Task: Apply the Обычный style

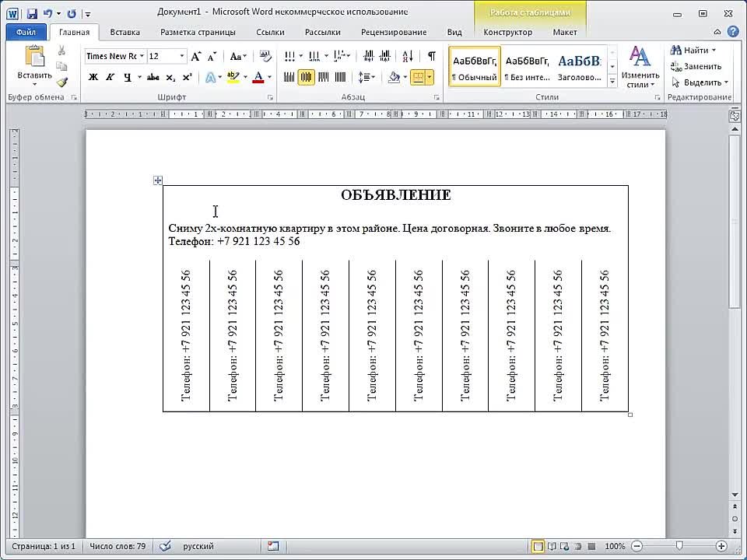Action: click(475, 67)
